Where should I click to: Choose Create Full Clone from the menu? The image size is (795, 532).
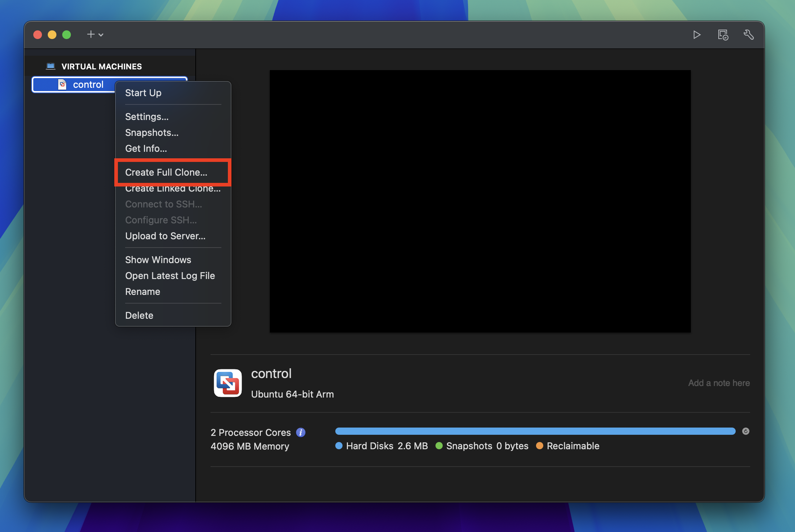[166, 172]
